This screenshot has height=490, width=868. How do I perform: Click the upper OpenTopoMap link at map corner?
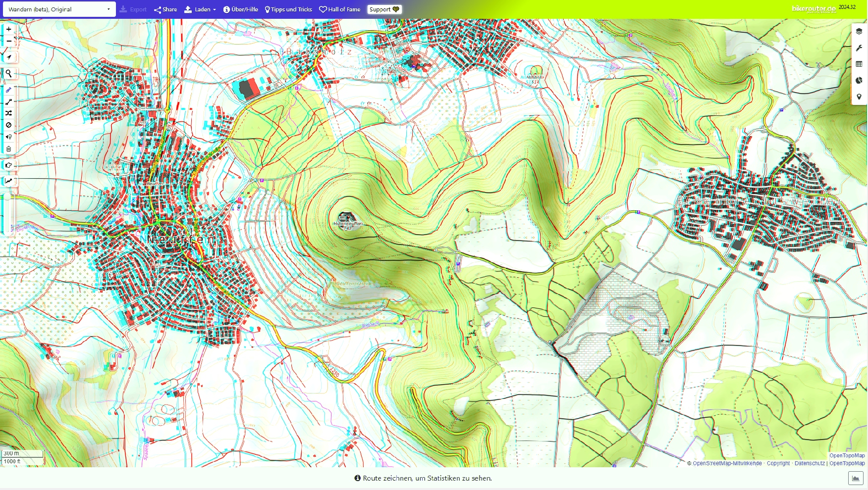coord(847,455)
